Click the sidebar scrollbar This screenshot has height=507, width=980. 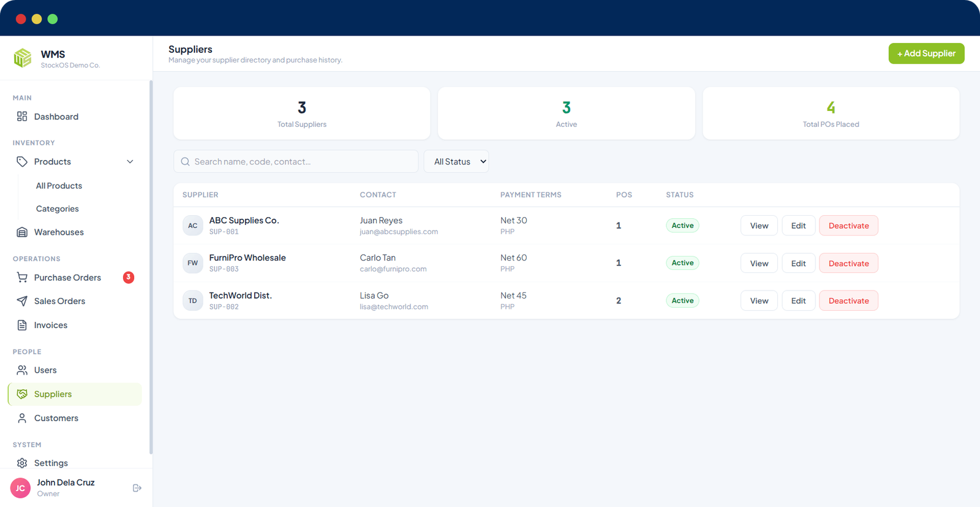pos(151,267)
